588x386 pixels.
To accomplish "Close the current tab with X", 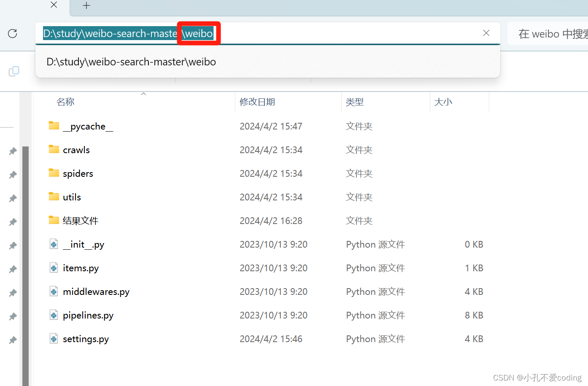I will (x=54, y=5).
